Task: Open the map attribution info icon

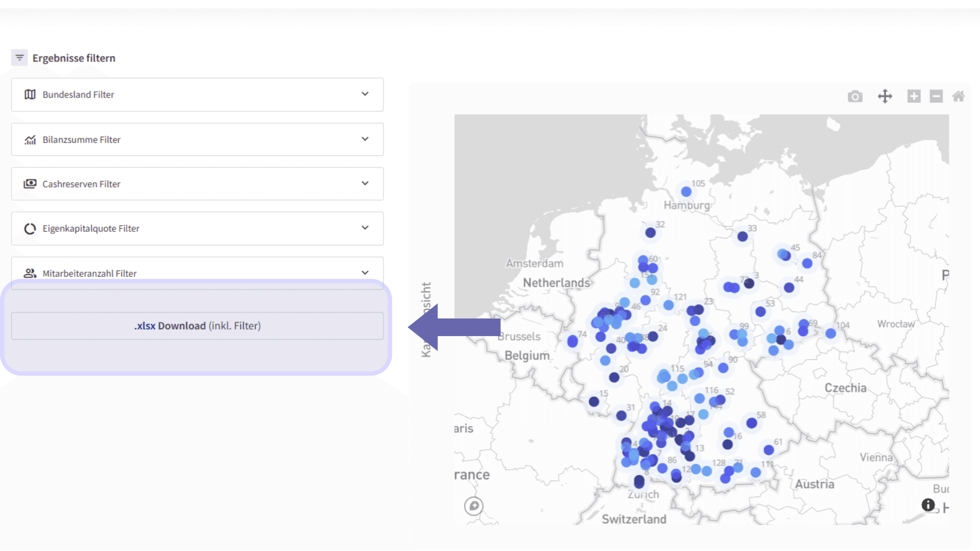Action: pyautogui.click(x=928, y=505)
